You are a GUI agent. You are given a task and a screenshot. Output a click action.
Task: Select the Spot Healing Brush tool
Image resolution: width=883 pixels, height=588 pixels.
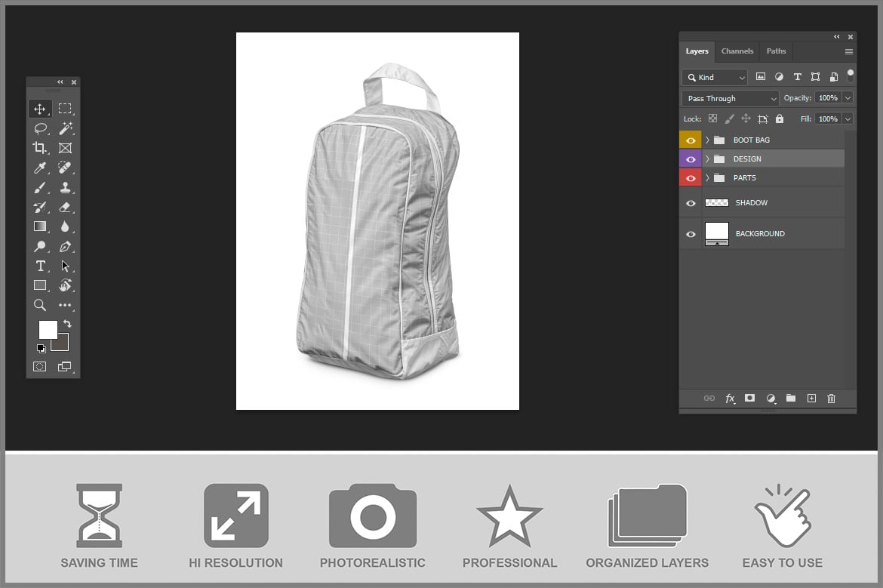tap(66, 168)
